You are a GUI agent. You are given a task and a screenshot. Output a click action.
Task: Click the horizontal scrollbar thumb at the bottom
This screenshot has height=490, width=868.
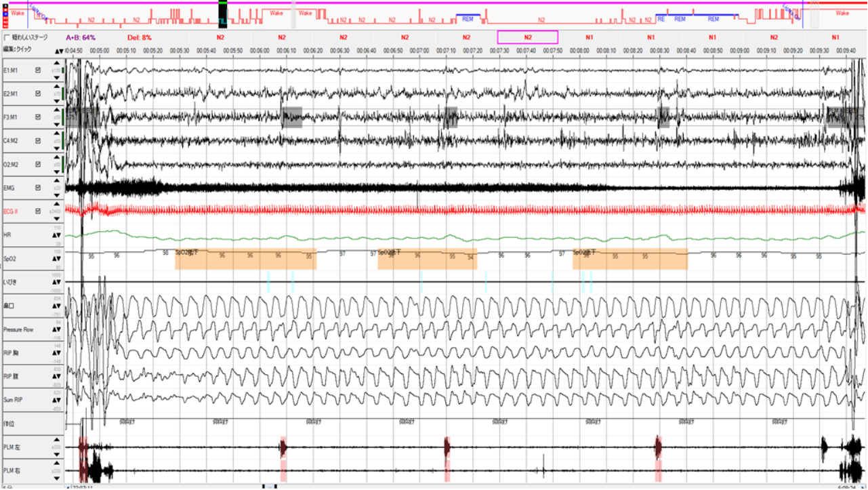click(x=270, y=487)
